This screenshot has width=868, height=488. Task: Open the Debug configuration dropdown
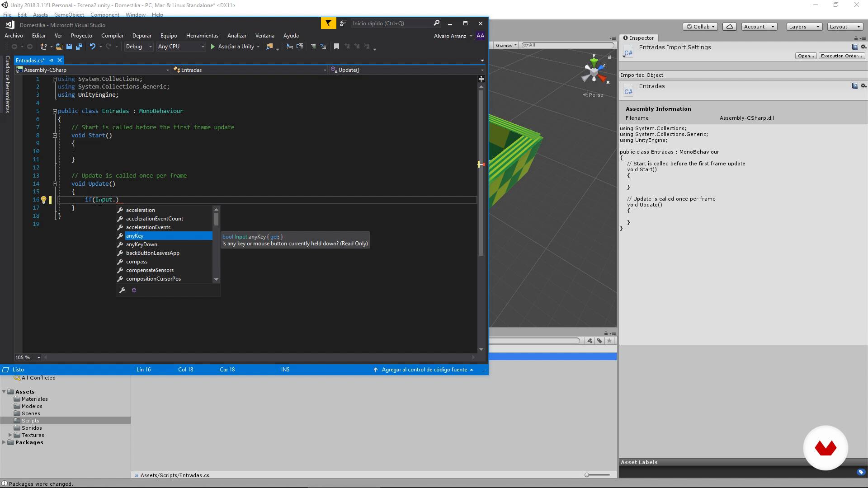click(x=138, y=47)
